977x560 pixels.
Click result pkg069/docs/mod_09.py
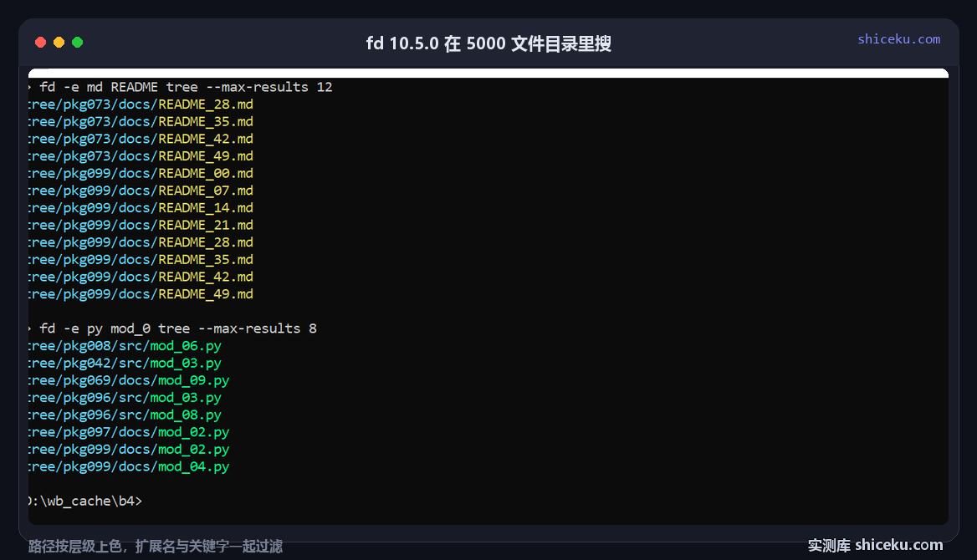point(129,380)
